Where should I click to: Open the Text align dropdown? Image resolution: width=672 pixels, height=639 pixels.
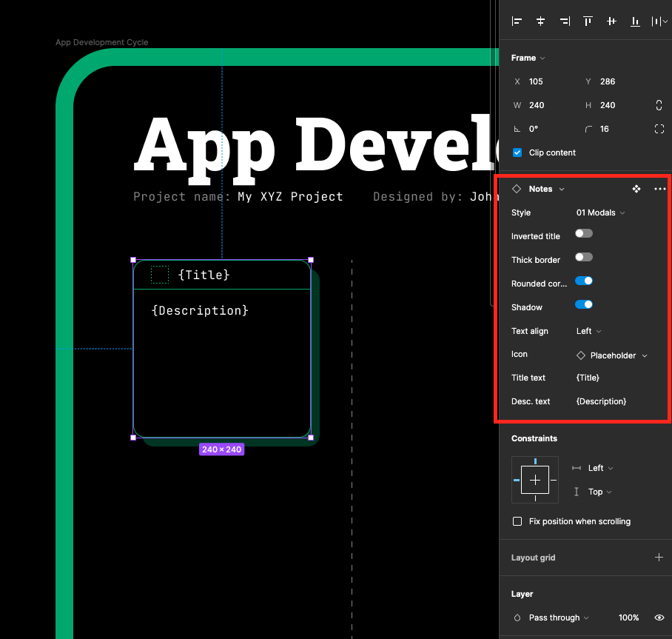pyautogui.click(x=587, y=331)
